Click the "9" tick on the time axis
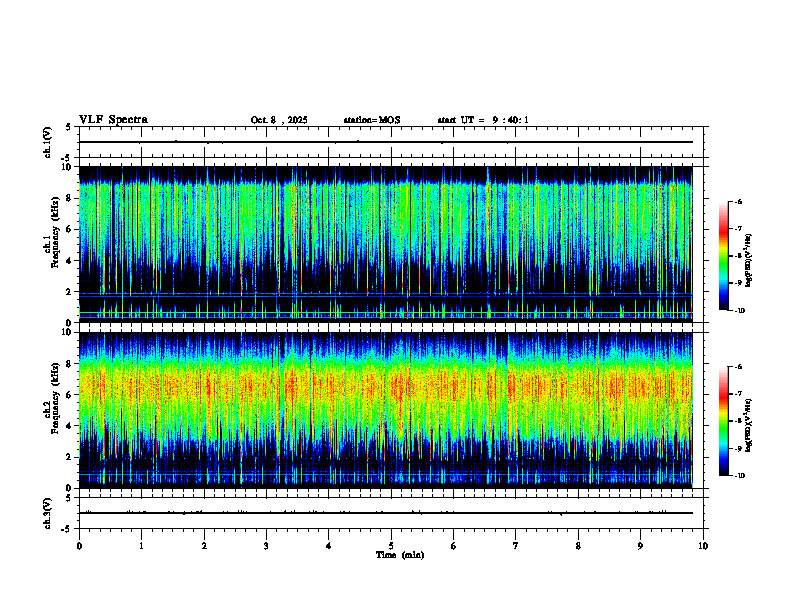 pyautogui.click(x=640, y=546)
